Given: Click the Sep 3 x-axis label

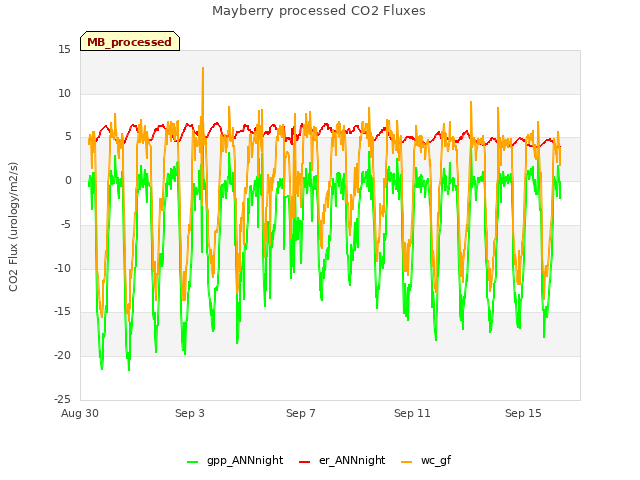Looking at the screenshot, I should tap(190, 413).
